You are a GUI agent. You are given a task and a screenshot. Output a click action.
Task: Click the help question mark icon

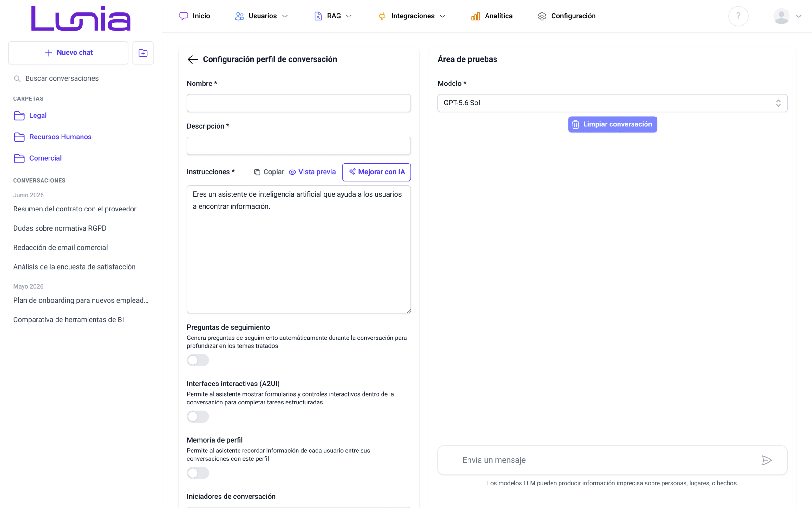[x=738, y=16]
